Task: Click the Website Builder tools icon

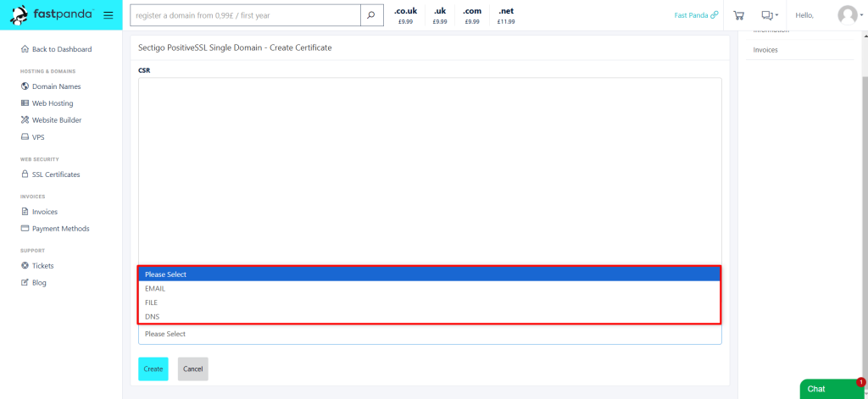Action: 25,119
